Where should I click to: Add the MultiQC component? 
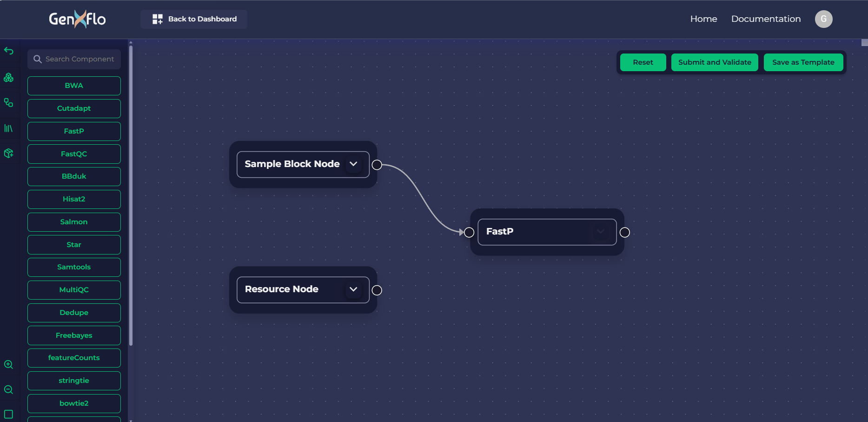(x=74, y=290)
